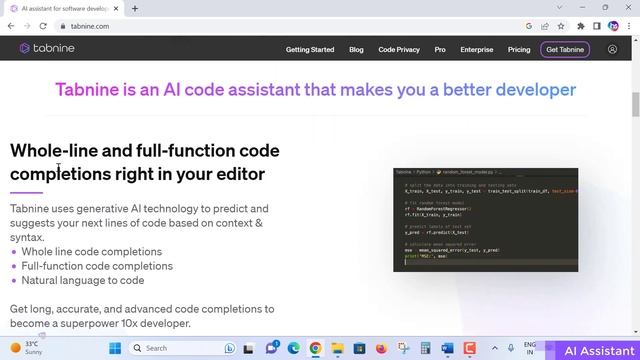This screenshot has height=360, width=640.
Task: Open Calculator from taskbar
Action: tap(425, 348)
